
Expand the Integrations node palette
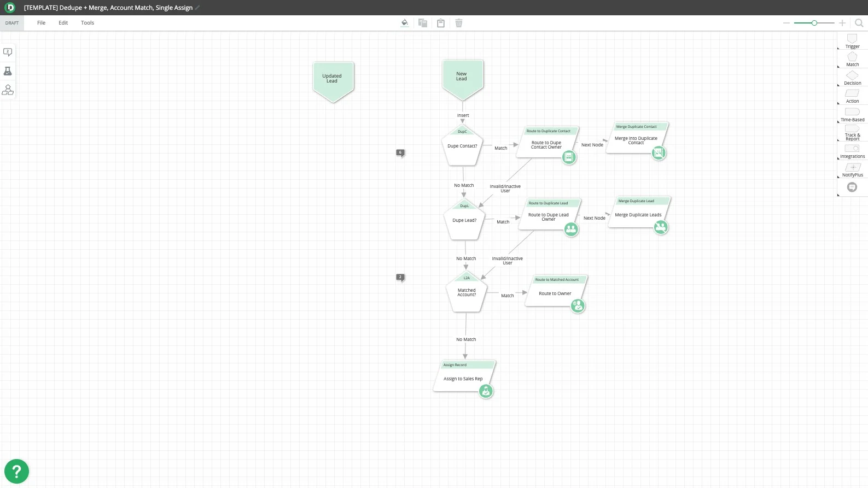[x=852, y=151]
